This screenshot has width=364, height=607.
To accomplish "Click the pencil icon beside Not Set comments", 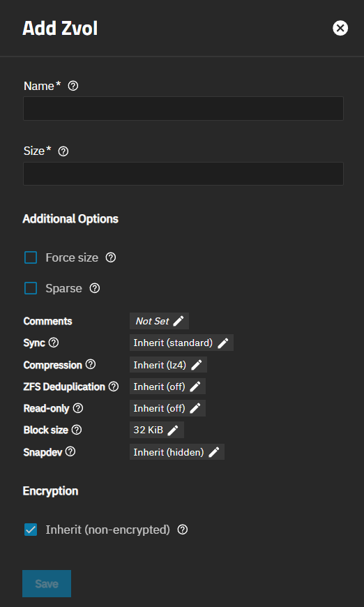I will [179, 321].
